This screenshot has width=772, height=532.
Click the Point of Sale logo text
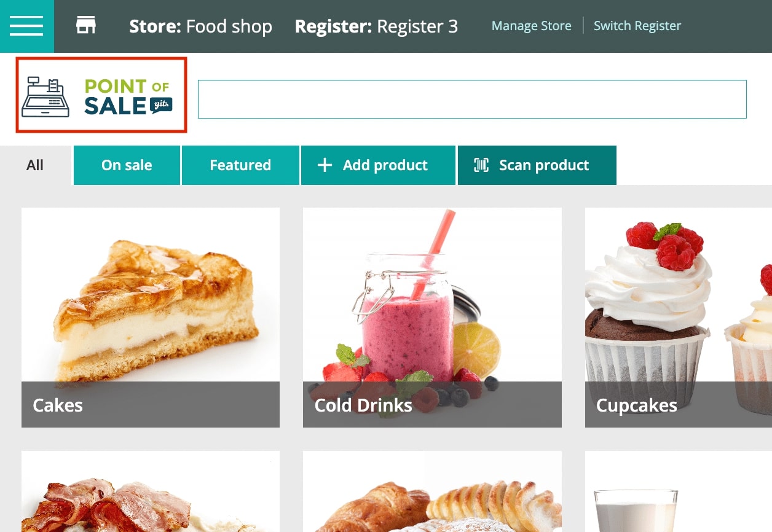127,97
